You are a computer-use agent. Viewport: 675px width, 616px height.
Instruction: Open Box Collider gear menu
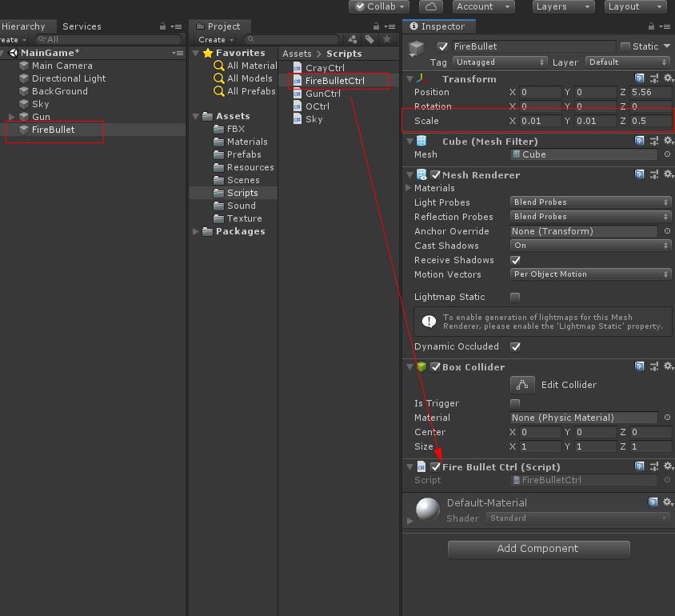click(x=668, y=366)
